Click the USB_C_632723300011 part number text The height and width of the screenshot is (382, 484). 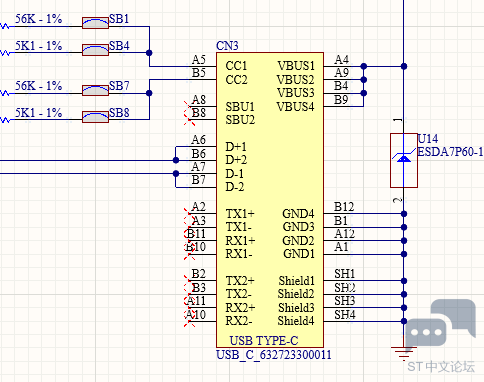(274, 355)
